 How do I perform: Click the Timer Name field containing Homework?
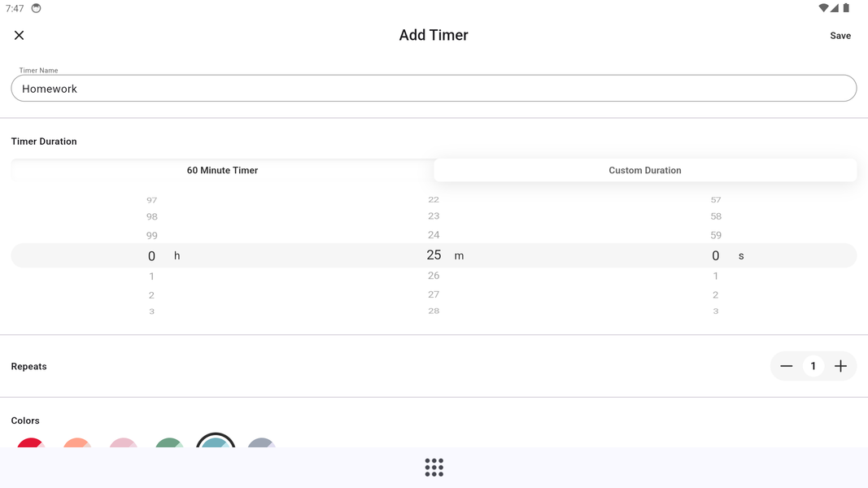[434, 89]
